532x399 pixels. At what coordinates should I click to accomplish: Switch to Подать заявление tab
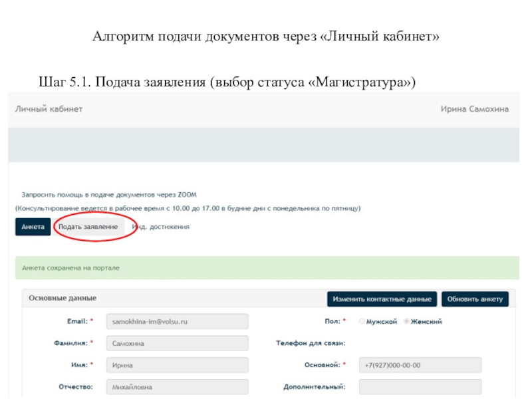point(88,227)
